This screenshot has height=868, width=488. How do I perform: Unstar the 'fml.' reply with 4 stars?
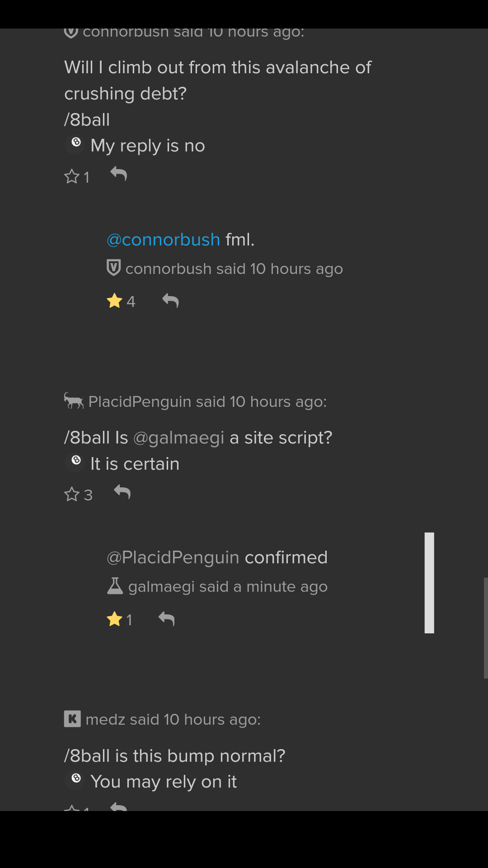115,301
